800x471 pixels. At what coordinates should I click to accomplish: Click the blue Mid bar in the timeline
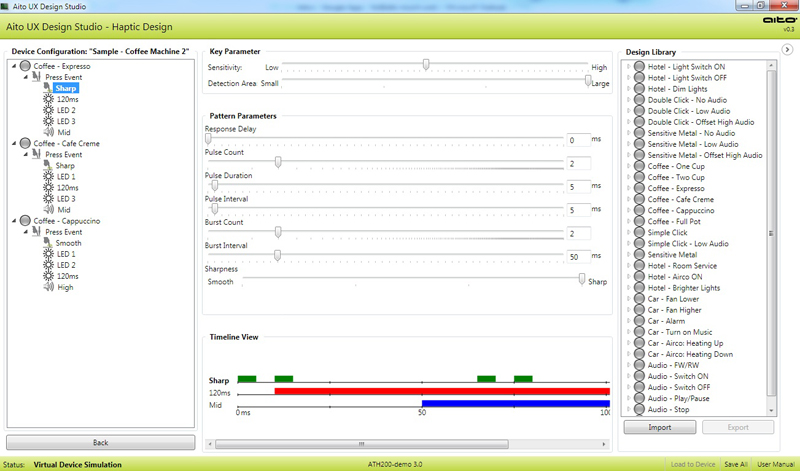(516, 404)
